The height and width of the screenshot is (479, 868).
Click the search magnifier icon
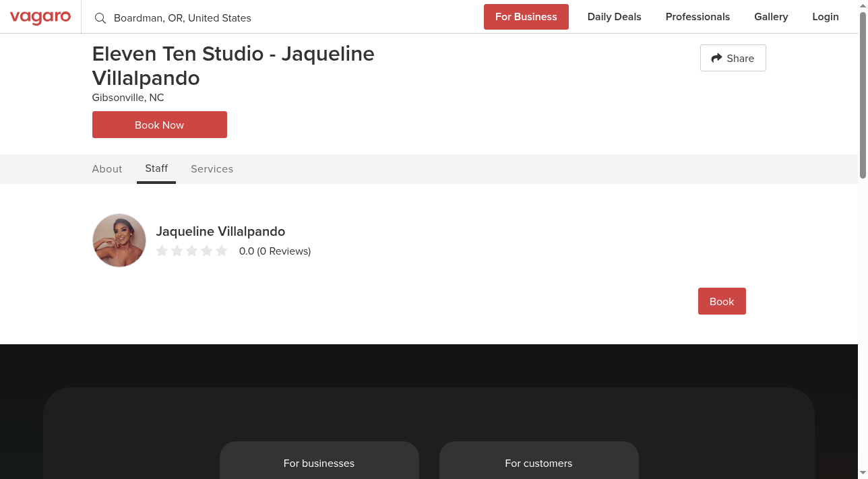[100, 18]
